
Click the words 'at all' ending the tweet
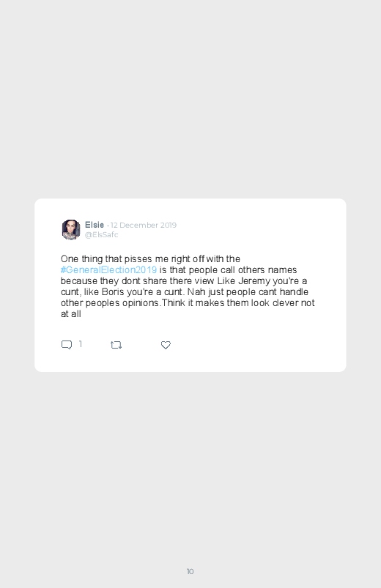tap(71, 314)
